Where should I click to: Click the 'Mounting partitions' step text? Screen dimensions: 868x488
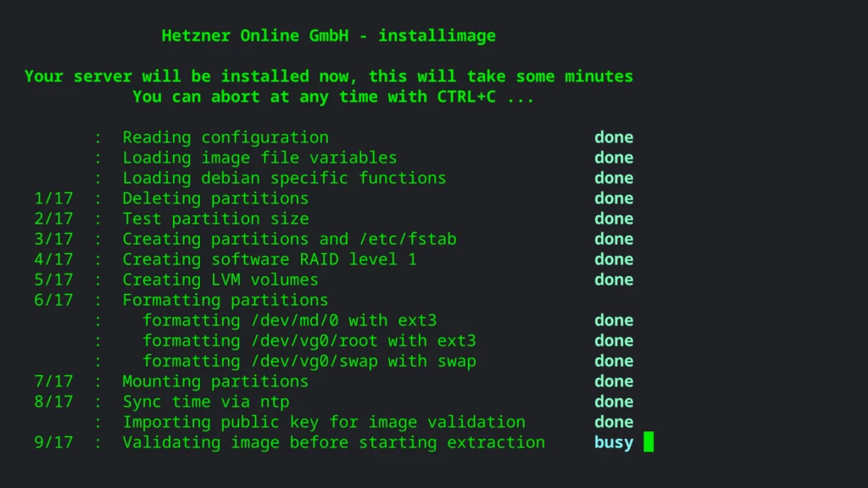coord(215,381)
